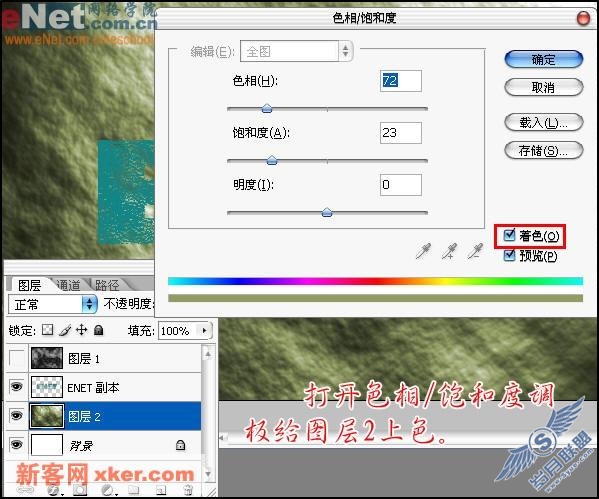Show the 图层 1 layer
Viewport: 599px width, 499px height.
(16, 358)
